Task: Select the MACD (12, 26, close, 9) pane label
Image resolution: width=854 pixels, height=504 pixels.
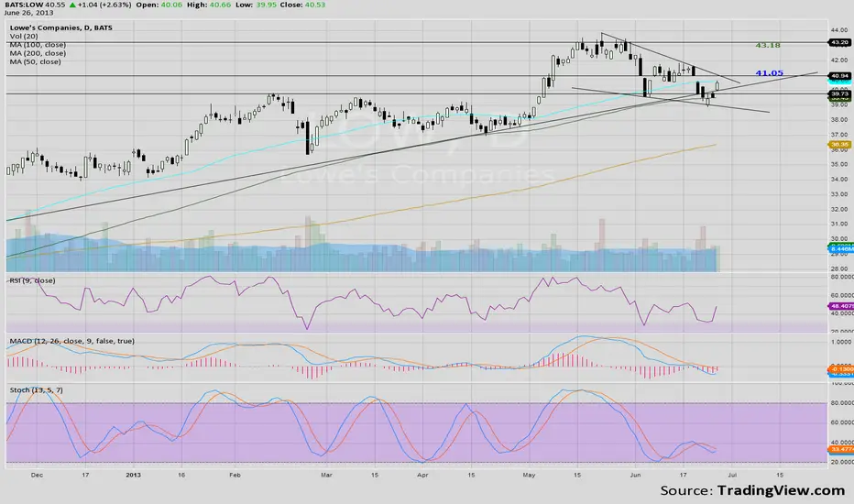Action: click(x=71, y=341)
